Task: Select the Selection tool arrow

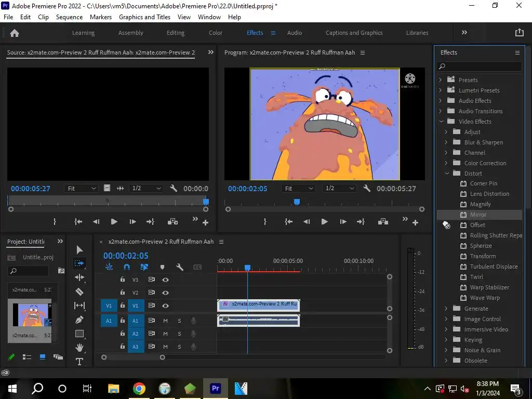Action: pyautogui.click(x=79, y=250)
